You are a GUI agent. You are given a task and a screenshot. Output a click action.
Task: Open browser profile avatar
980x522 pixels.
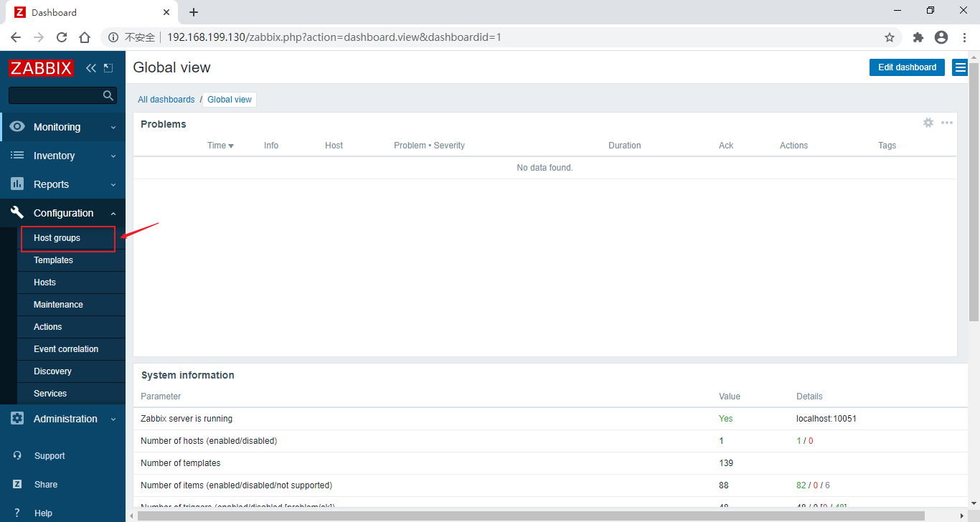(x=941, y=37)
